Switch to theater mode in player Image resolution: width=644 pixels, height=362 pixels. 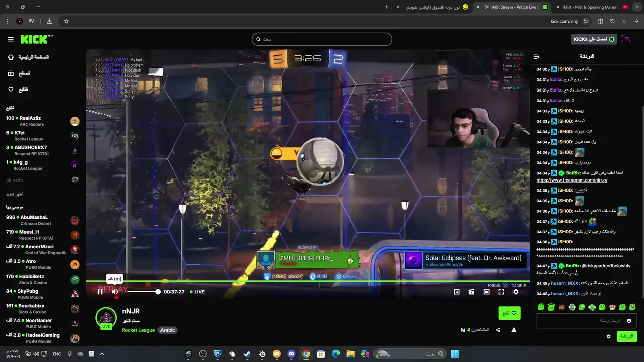click(486, 292)
